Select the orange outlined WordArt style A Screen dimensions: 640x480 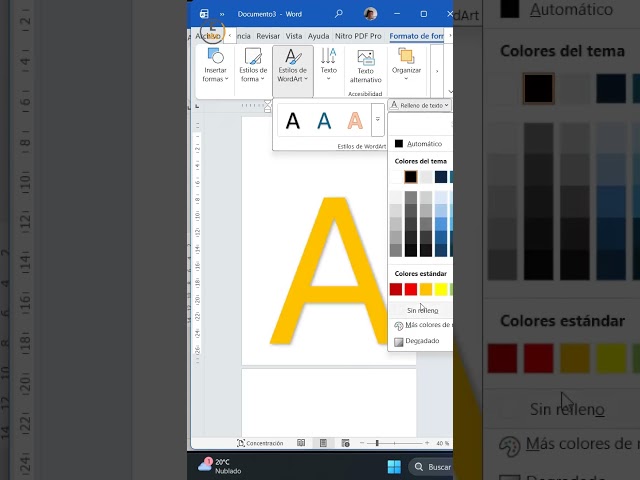point(355,121)
